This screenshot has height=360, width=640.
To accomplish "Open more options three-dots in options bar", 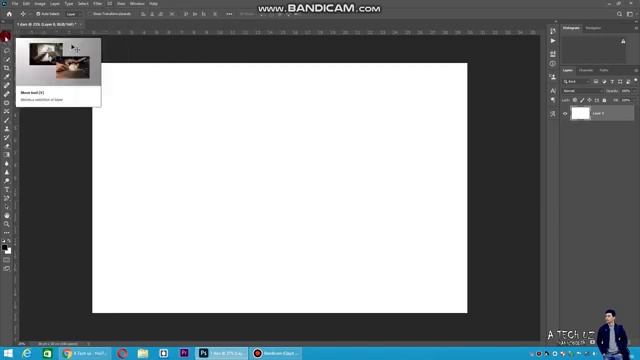I will click(x=229, y=14).
